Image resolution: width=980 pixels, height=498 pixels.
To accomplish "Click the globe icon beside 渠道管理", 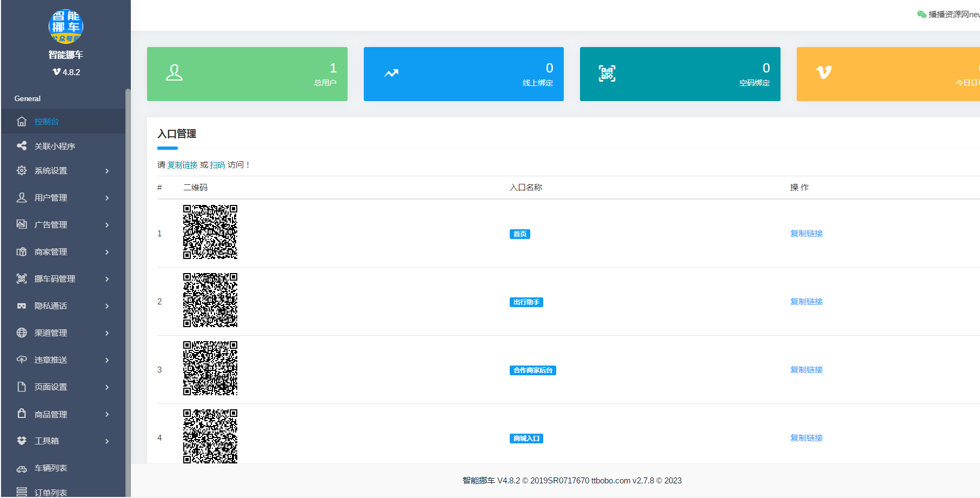I will tap(22, 333).
